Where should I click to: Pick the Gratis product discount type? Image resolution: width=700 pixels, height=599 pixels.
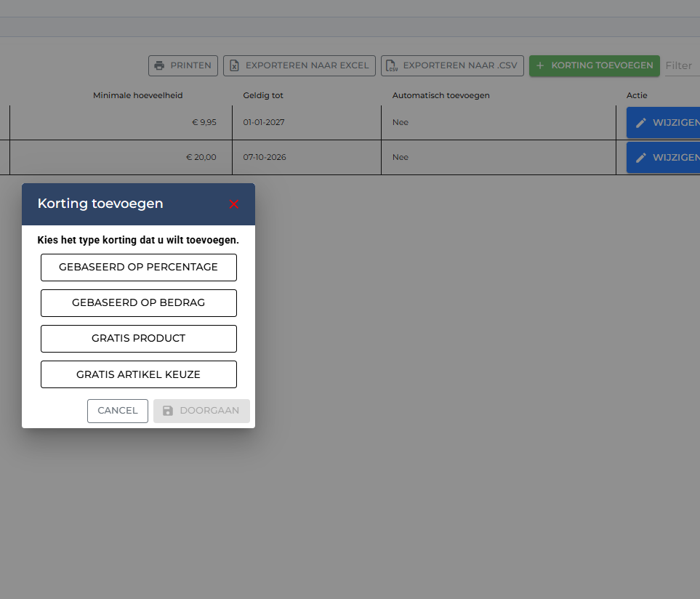[x=138, y=338]
